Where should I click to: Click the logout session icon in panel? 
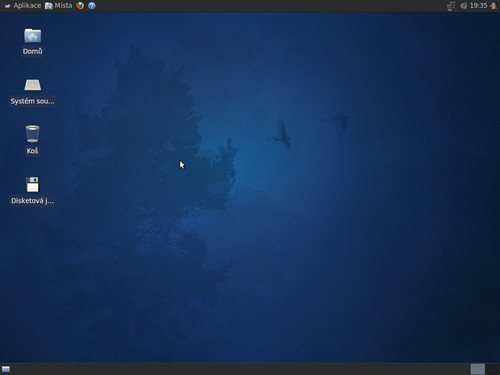point(493,6)
